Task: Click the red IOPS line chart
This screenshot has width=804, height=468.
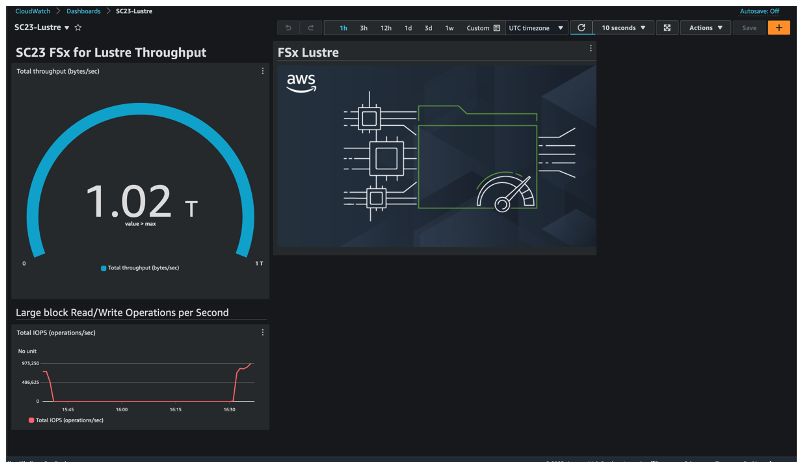Action: [148, 382]
